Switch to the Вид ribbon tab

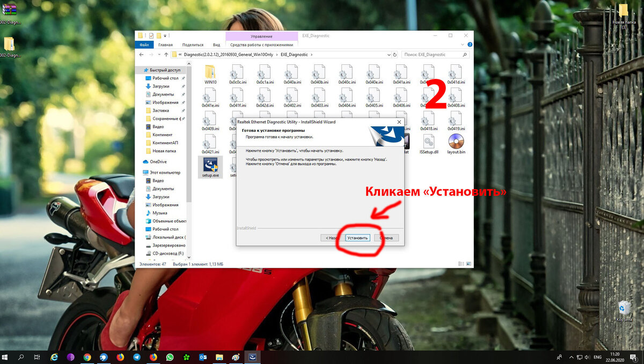tap(217, 44)
